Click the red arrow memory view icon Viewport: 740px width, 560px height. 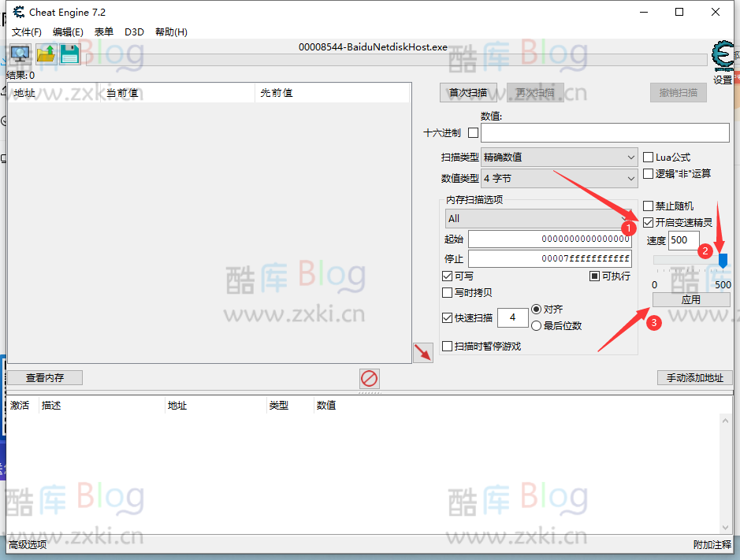tap(422, 353)
